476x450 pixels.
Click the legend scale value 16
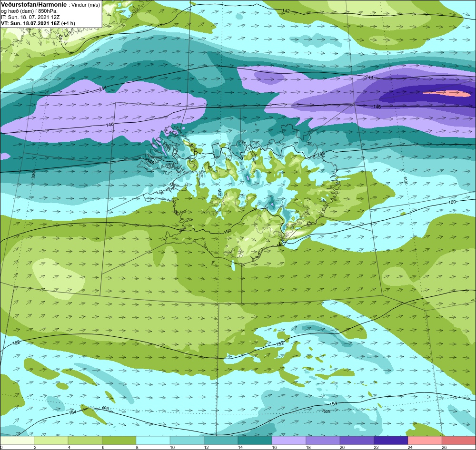click(274, 447)
